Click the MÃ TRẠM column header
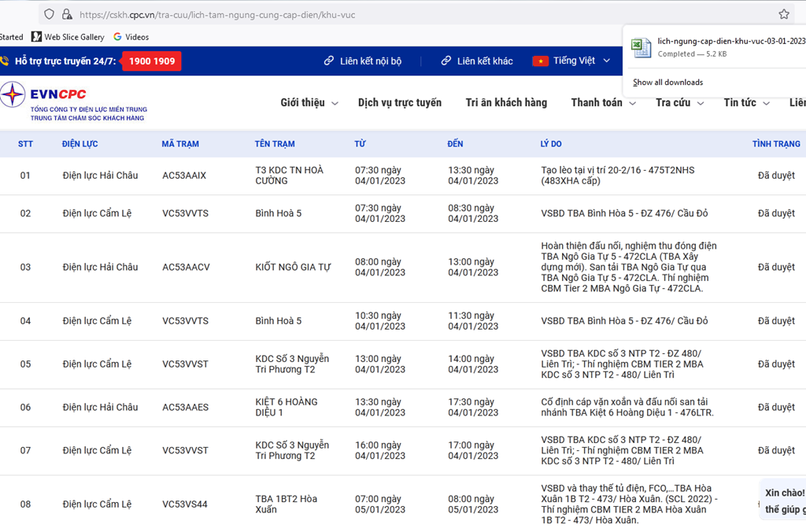 point(180,144)
